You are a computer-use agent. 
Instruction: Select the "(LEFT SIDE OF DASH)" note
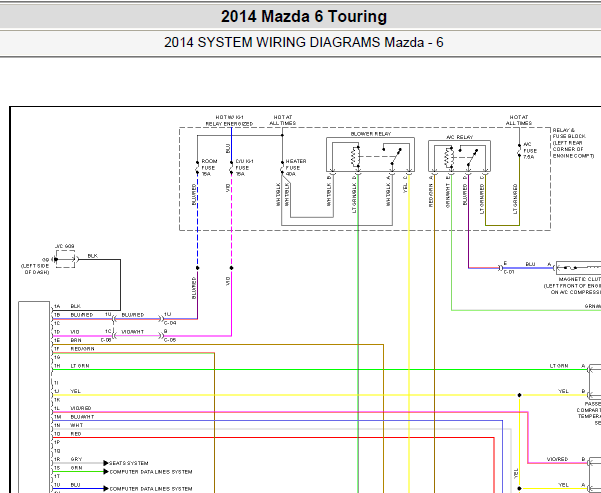35,269
